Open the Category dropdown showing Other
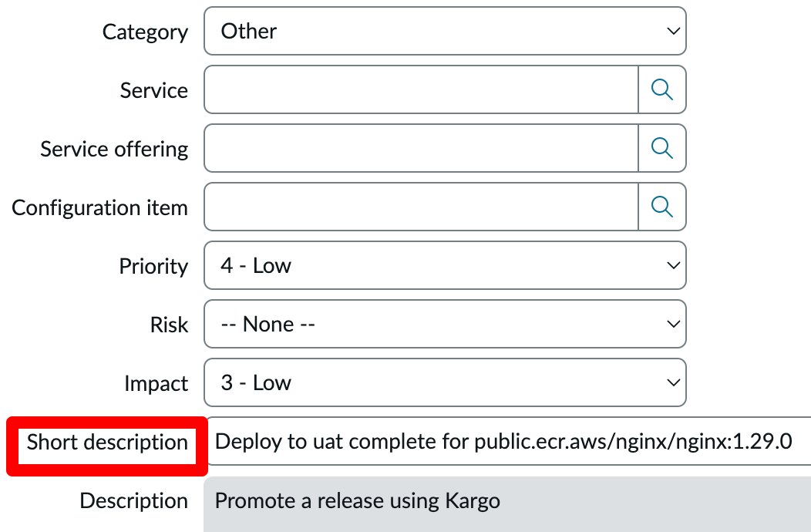 [x=445, y=31]
